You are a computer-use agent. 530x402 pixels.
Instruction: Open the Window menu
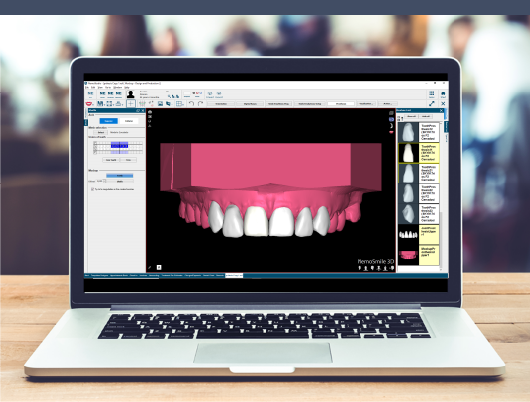point(118,88)
